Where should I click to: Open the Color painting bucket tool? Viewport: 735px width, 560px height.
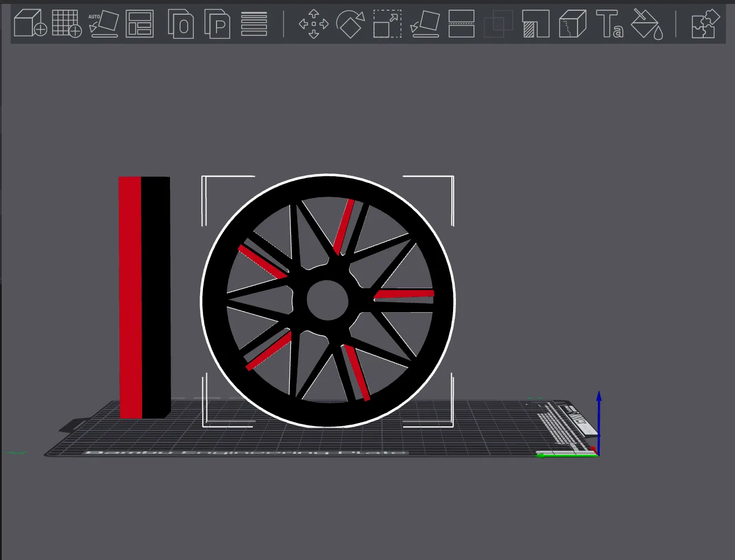coord(647,24)
